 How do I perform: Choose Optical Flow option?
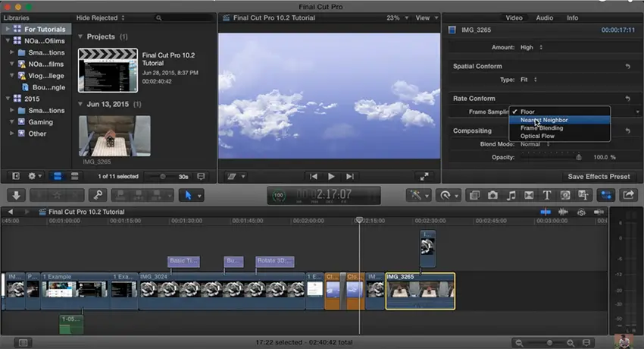559,136
